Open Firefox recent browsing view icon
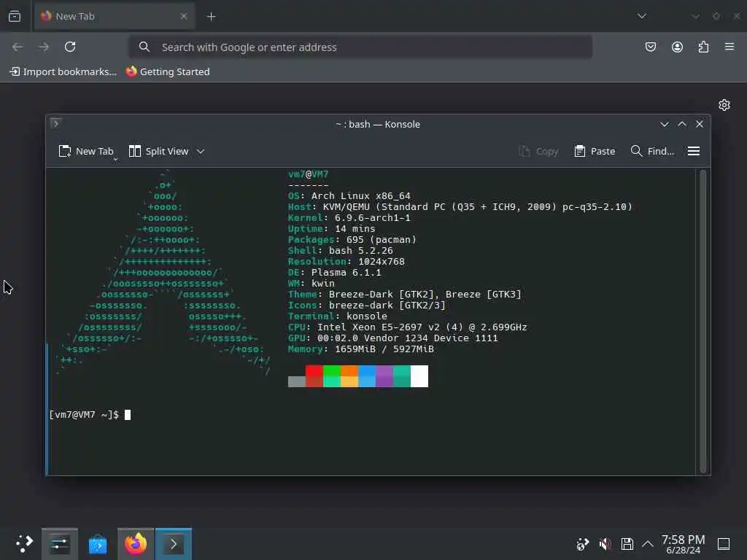Image resolution: width=747 pixels, height=560 pixels. tap(15, 16)
